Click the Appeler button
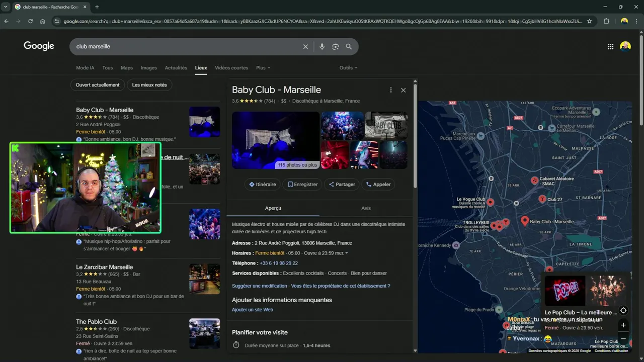 (x=378, y=185)
